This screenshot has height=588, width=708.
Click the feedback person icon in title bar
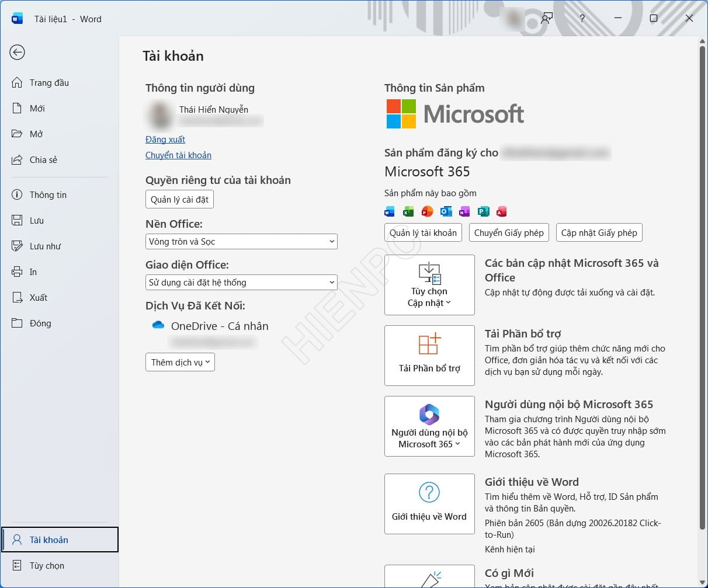(547, 18)
